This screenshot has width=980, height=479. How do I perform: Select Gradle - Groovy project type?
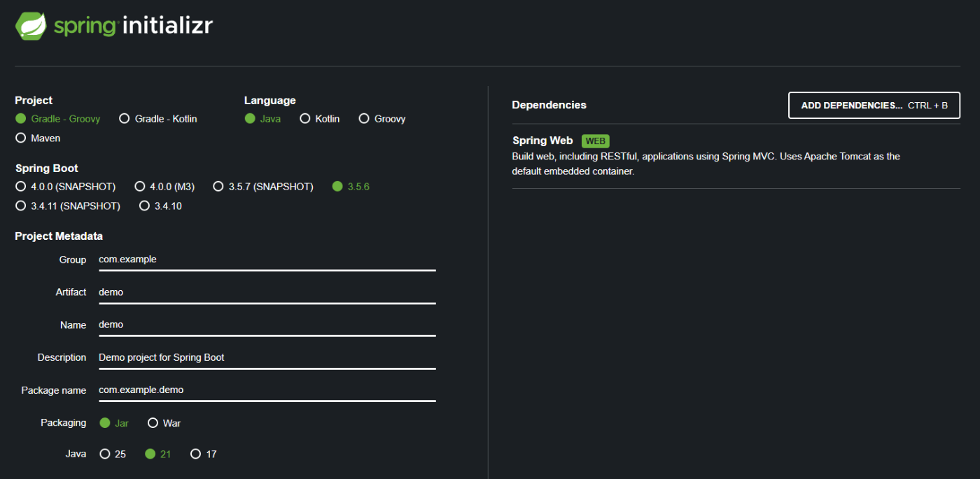click(58, 119)
